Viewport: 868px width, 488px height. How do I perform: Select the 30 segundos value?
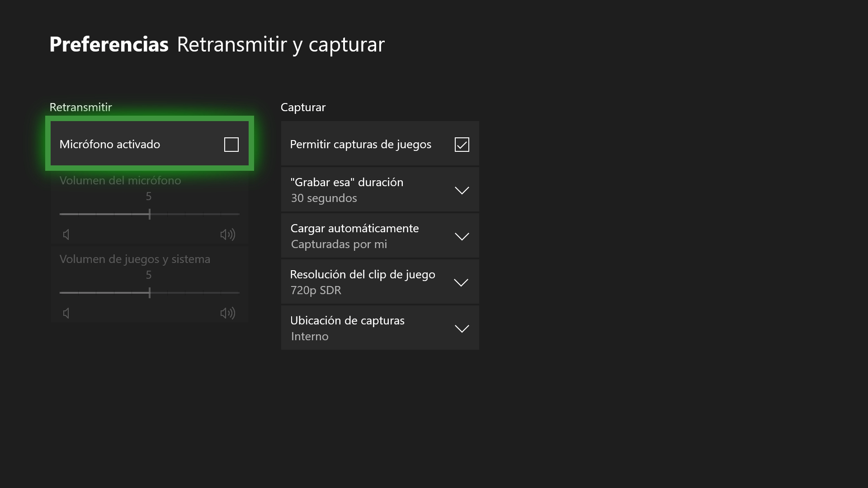pyautogui.click(x=324, y=198)
